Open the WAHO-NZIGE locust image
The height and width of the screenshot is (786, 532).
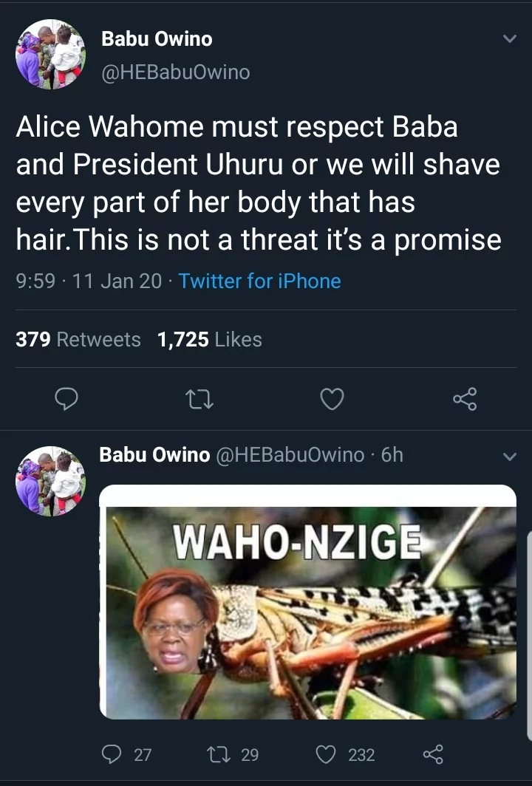pyautogui.click(x=308, y=602)
